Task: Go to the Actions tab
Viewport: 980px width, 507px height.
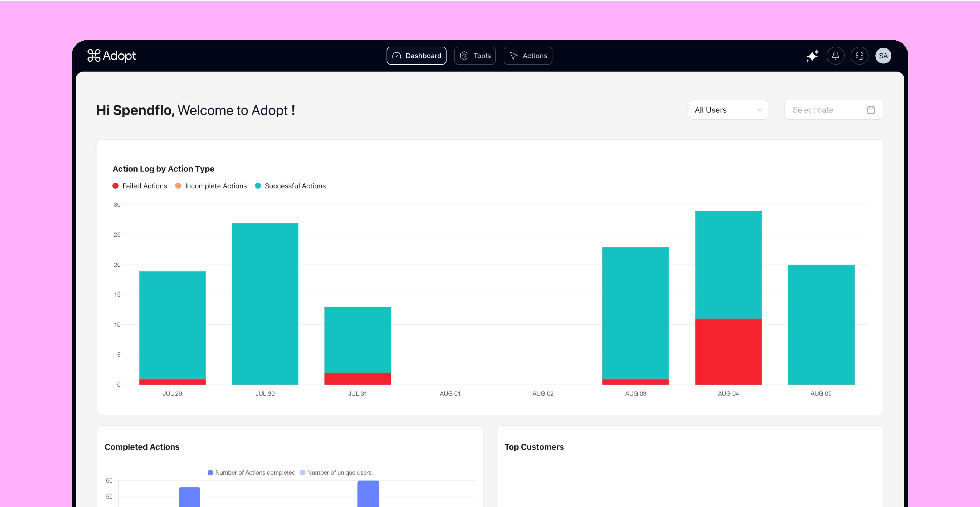Action: pos(528,56)
